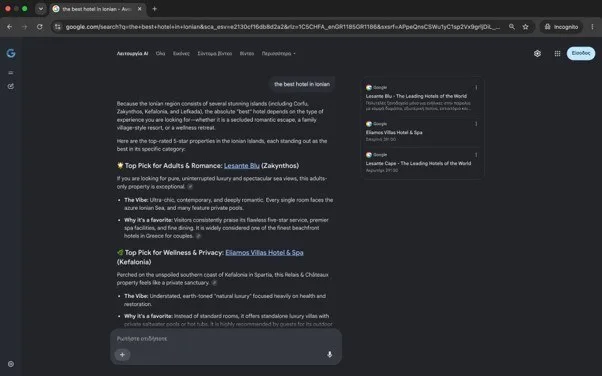Open Chrome three-dot menu
Viewport: 602px width, 376px height.
(x=592, y=27)
